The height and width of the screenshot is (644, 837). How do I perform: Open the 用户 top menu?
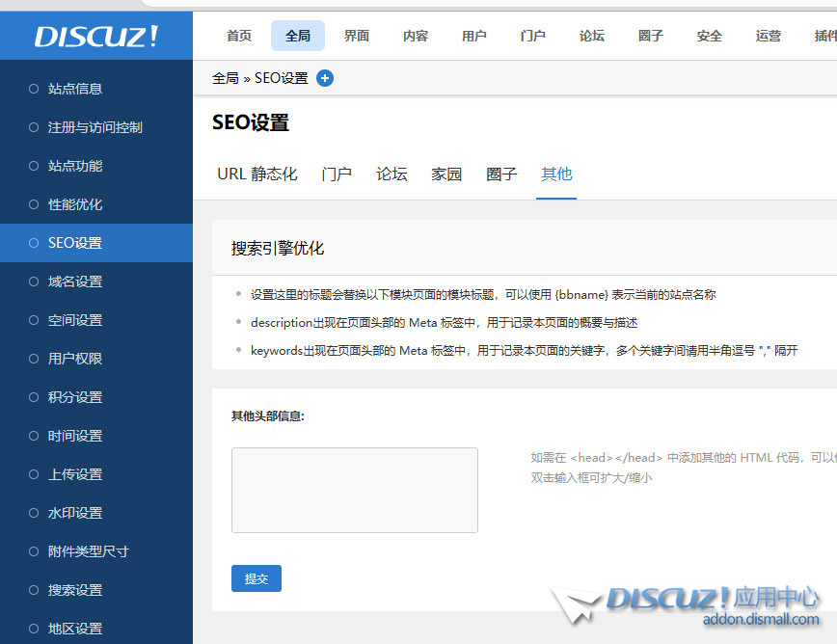click(x=474, y=36)
